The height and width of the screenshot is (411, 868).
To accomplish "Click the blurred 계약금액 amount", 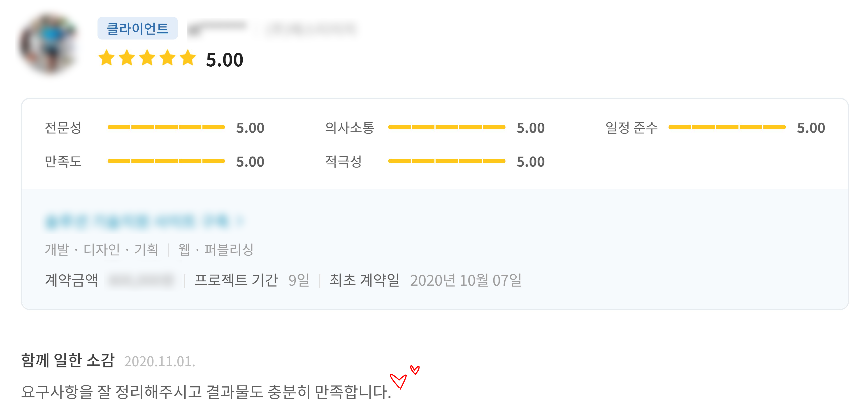I will [x=141, y=280].
